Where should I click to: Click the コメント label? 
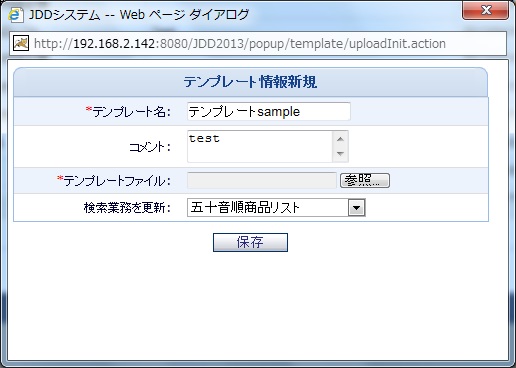click(150, 147)
